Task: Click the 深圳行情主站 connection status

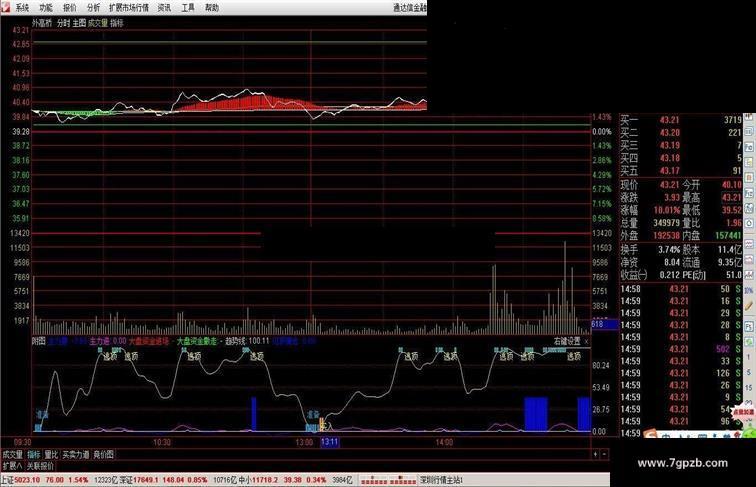Action: (x=441, y=480)
